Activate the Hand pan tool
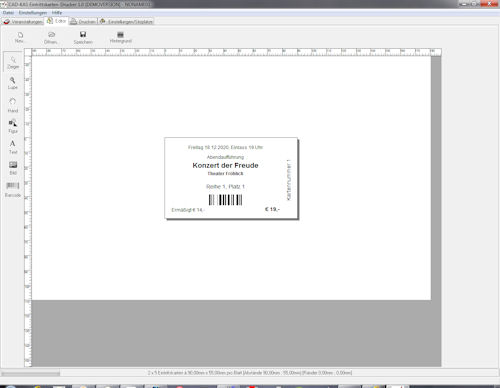500x388 pixels. 13,105
